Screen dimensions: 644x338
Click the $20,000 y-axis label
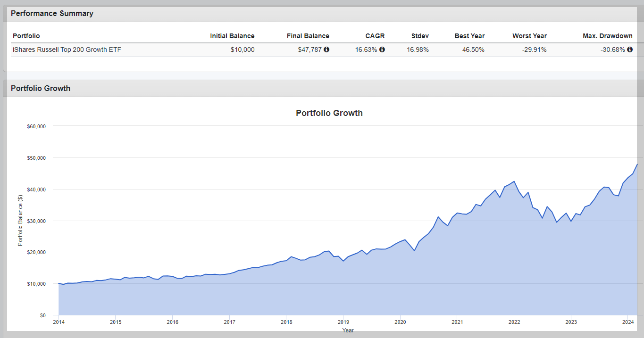pos(36,252)
